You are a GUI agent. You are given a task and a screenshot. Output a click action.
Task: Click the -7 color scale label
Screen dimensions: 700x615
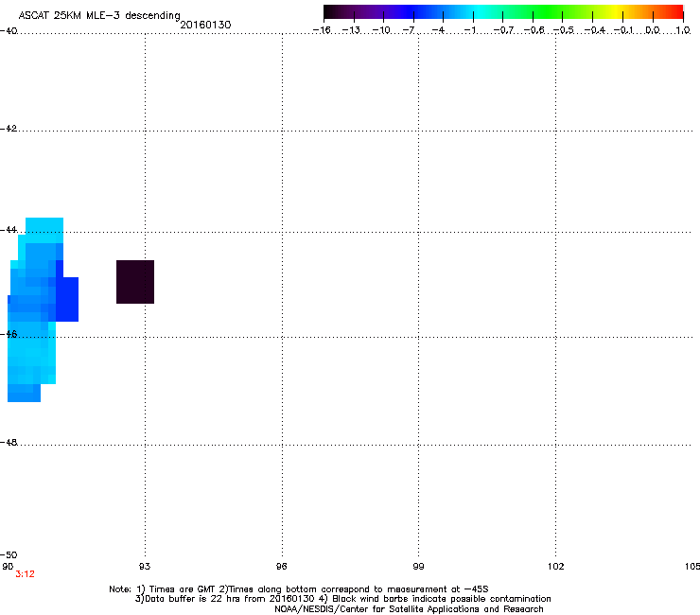click(x=409, y=30)
